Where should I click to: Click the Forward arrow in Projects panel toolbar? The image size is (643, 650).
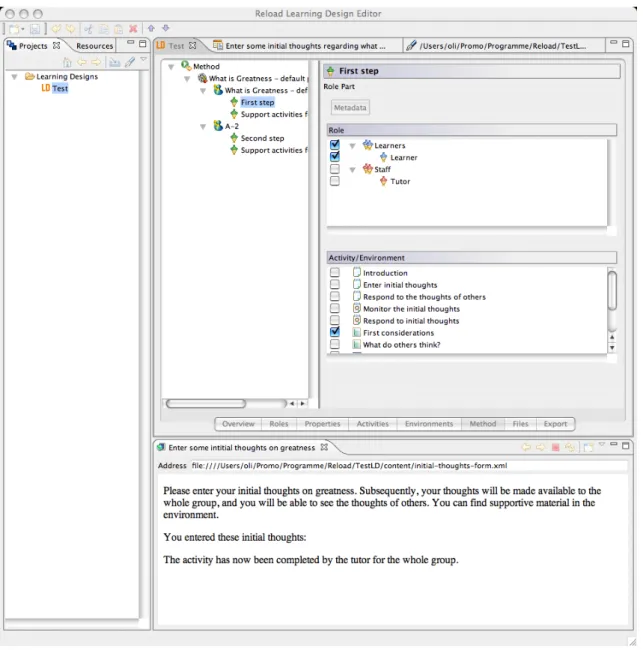[96, 62]
